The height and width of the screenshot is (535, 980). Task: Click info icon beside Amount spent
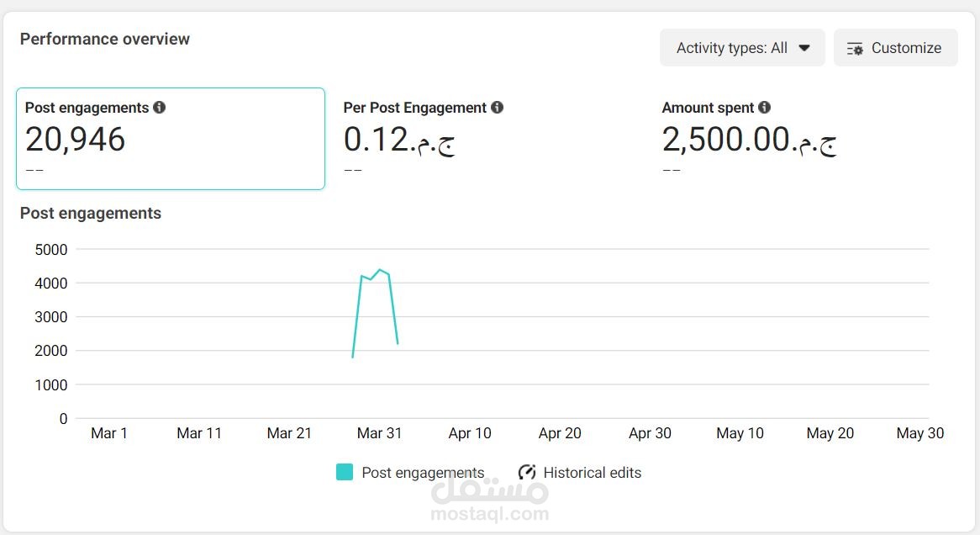point(764,108)
